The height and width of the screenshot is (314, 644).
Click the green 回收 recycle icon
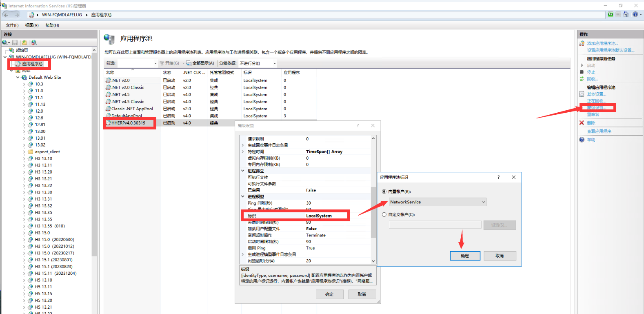(x=582, y=79)
